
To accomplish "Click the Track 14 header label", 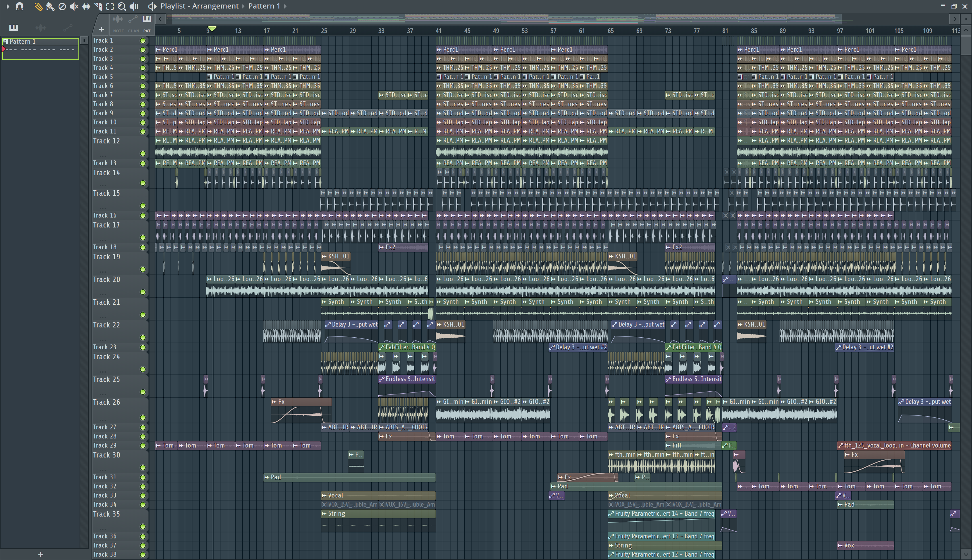I will pyautogui.click(x=107, y=173).
